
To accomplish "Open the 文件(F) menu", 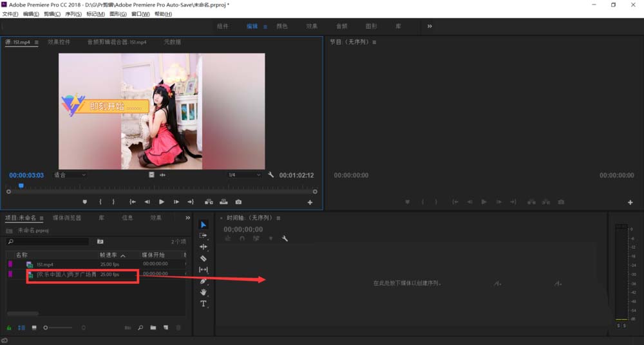I will (x=10, y=14).
